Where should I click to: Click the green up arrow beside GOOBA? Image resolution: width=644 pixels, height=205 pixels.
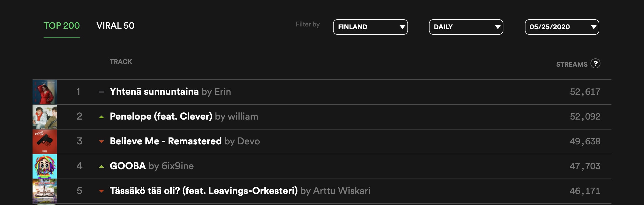tap(101, 166)
